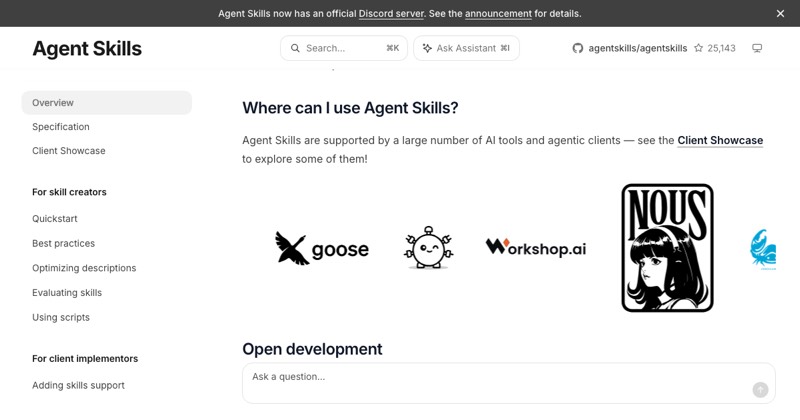
Task: Click the Where can I use Agent Skills? heading
Action: [x=350, y=108]
